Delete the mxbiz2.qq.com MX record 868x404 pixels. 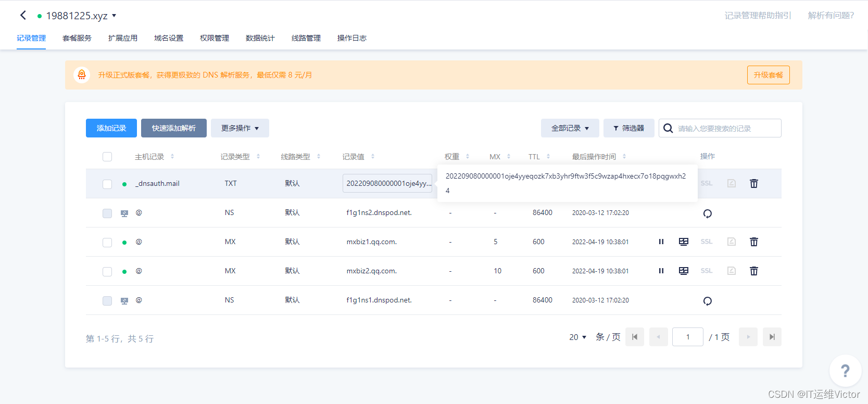[x=753, y=271]
